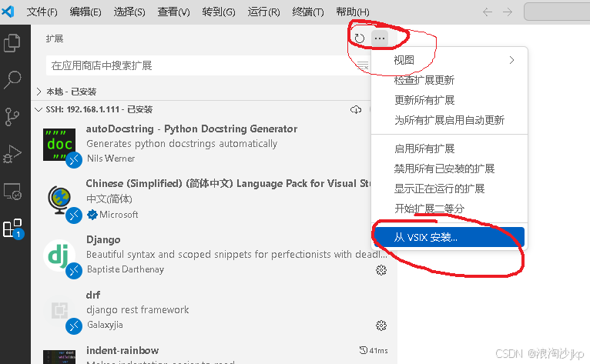Select the indent-rainbow extension title
This screenshot has width=590, height=364.
(122, 350)
